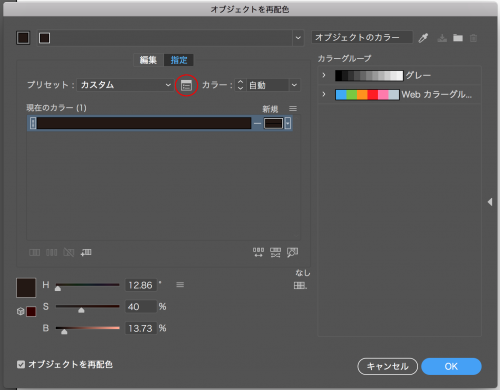Switch to the 編集 tab
The image size is (500, 390).
[x=148, y=60]
